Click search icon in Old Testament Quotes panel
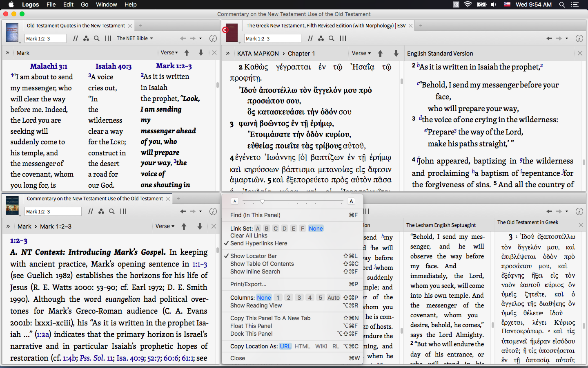The width and height of the screenshot is (588, 368). (97, 38)
